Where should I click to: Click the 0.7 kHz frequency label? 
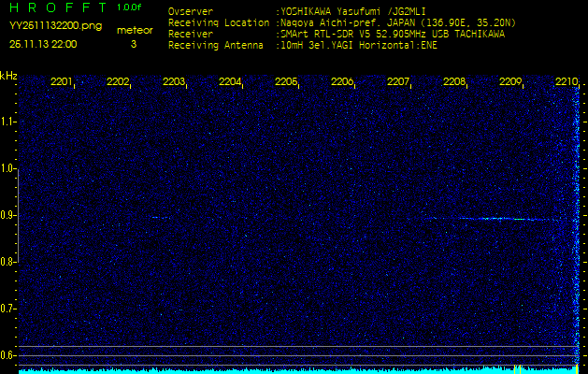coord(8,309)
